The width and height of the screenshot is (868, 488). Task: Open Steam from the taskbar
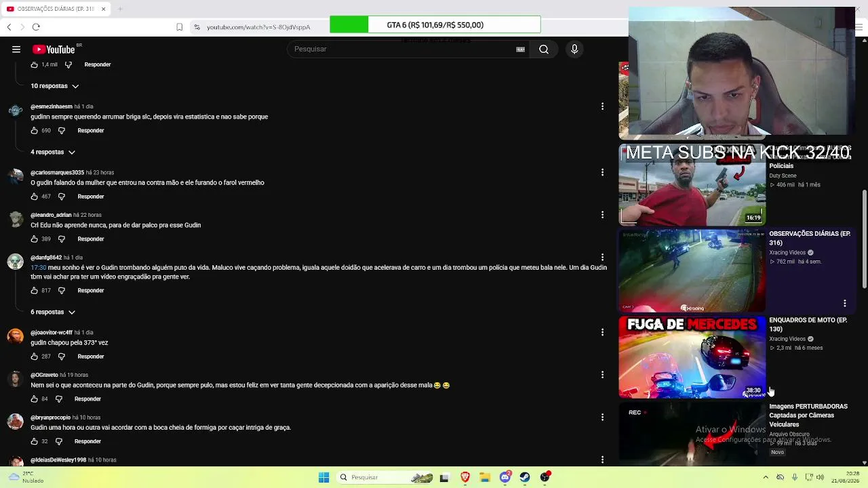[525, 477]
